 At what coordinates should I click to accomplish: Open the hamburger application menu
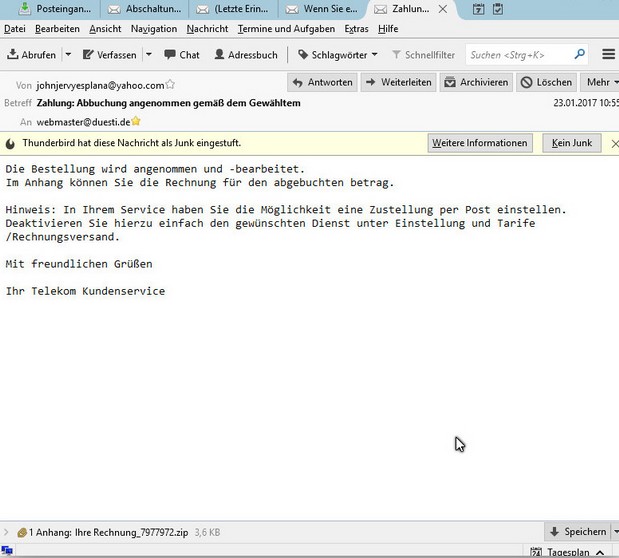pyautogui.click(x=608, y=54)
